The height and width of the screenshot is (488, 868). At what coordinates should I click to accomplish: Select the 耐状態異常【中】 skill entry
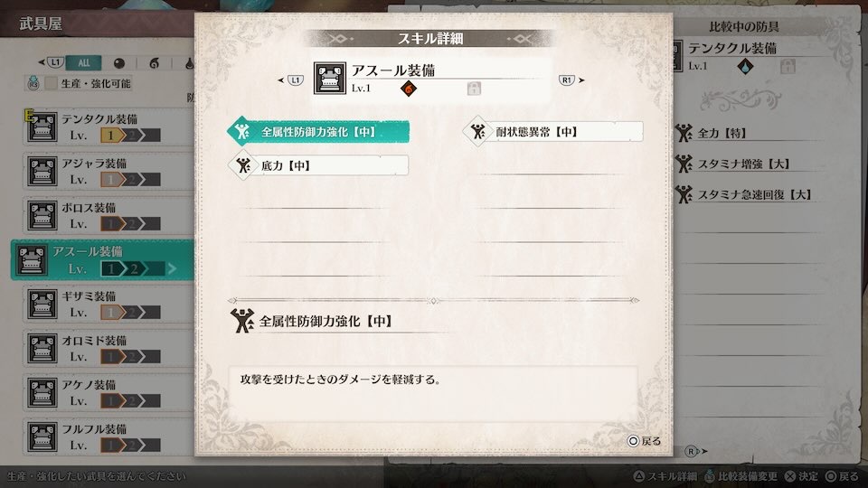click(553, 132)
